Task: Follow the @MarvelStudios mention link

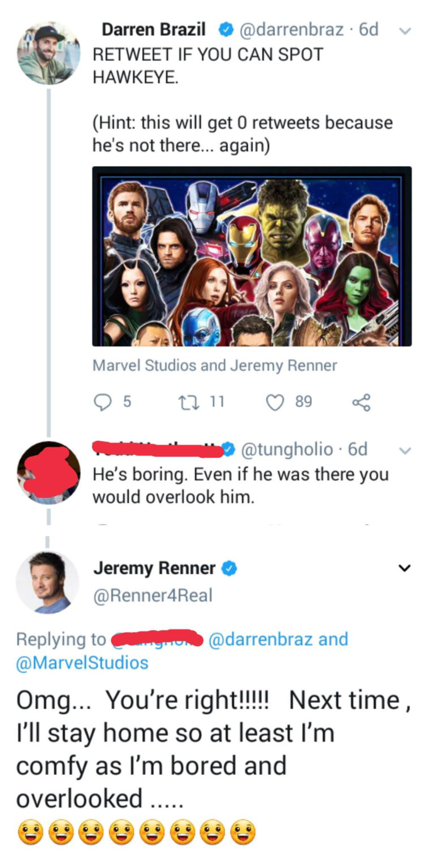Action: point(83,662)
